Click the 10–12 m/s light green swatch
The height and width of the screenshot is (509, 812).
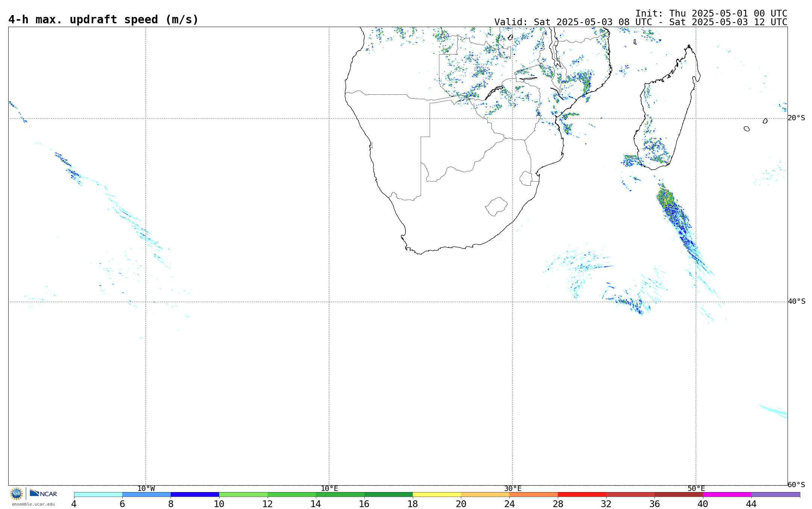coord(243,495)
